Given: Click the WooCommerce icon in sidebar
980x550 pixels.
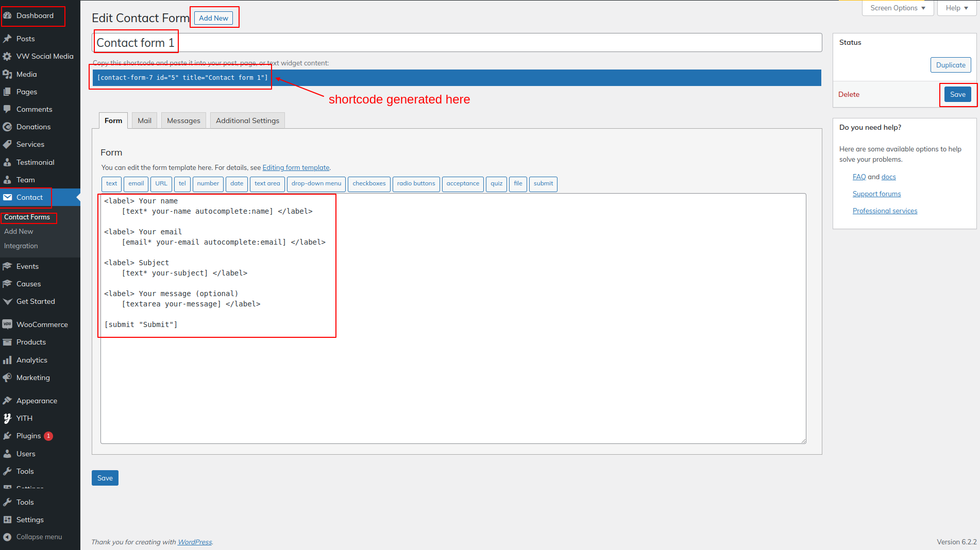Looking at the screenshot, I should point(7,324).
